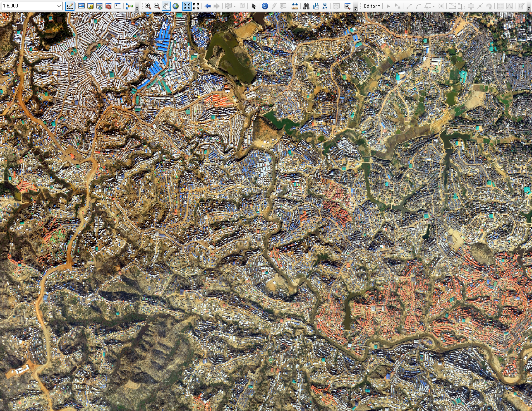Toggle the Pan hand tool
The width and height of the screenshot is (532, 411).
(x=166, y=6)
